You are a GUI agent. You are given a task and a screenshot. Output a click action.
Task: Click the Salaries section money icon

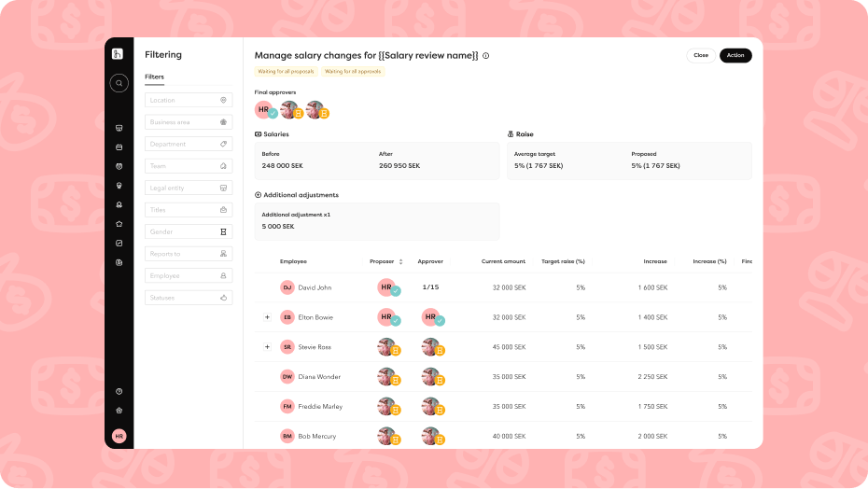(258, 134)
